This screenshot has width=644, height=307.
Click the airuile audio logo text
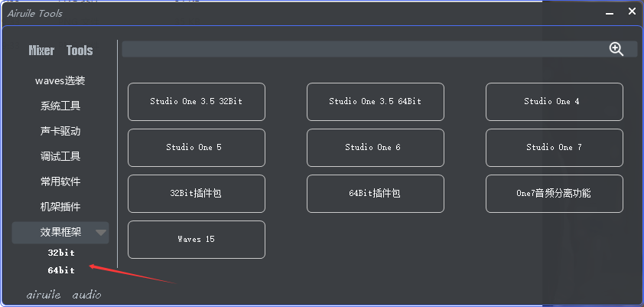point(63,295)
